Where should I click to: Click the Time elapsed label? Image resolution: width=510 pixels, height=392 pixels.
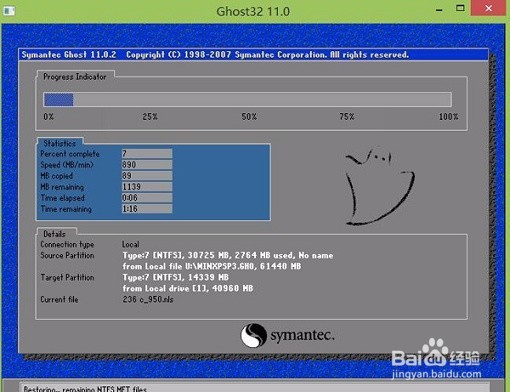click(63, 198)
